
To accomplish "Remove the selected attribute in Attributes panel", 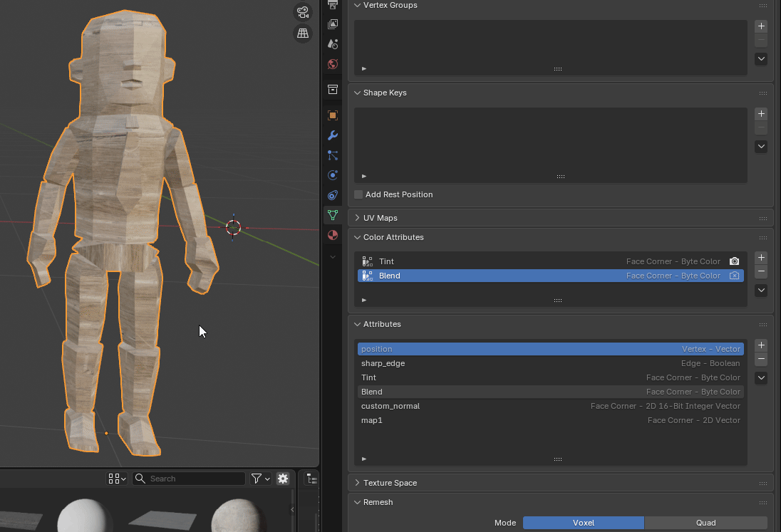I will 761,359.
